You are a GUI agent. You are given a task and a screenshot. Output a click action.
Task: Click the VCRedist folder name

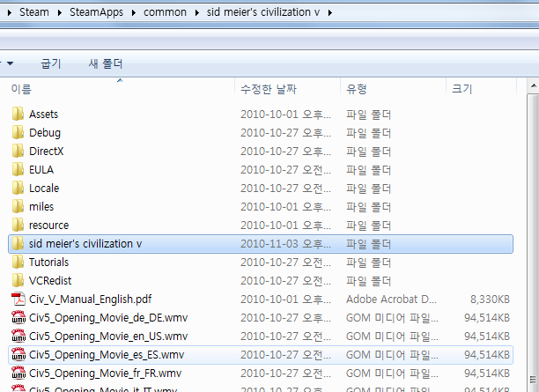point(50,281)
